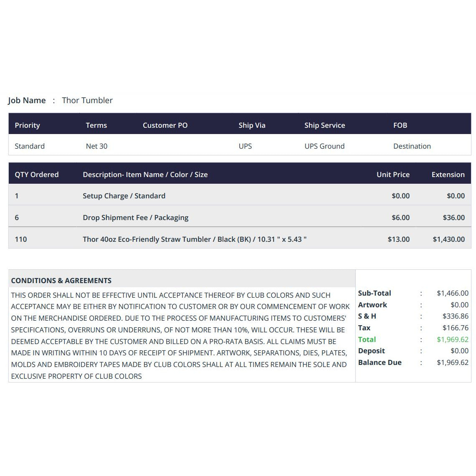Click the Extension column header
This screenshot has height=476, width=476.
[448, 175]
